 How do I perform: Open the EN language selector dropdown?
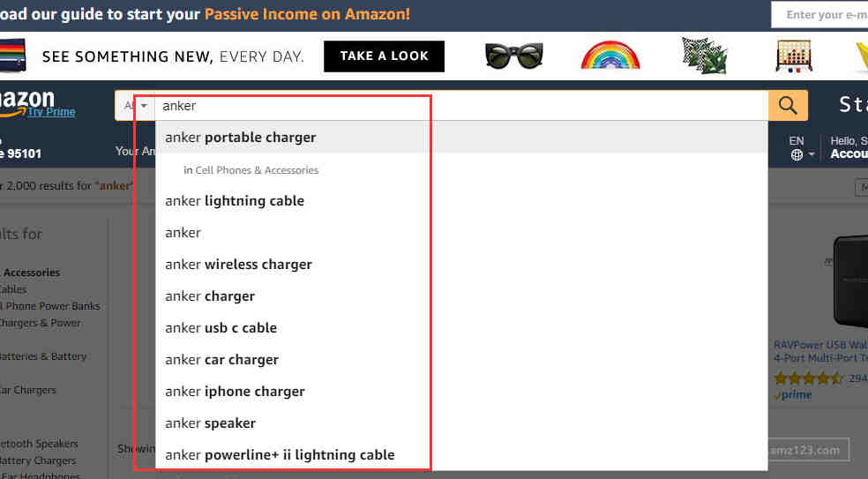pos(801,148)
